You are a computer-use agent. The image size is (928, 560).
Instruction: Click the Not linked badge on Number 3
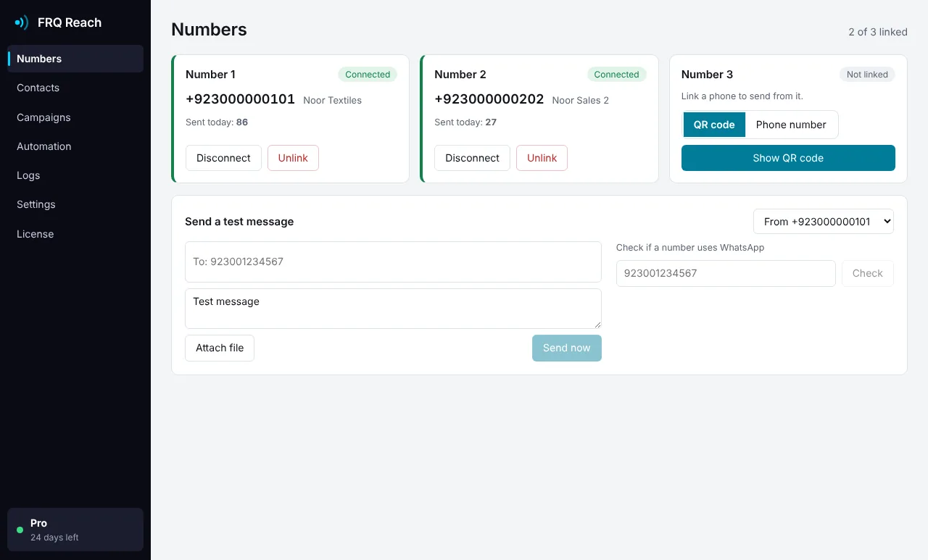tap(867, 75)
